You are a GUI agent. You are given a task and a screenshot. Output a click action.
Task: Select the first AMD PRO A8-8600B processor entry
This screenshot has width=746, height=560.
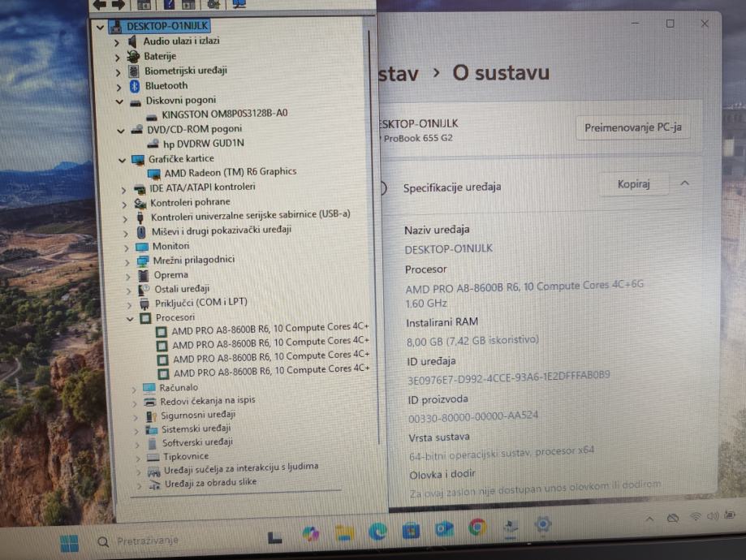coord(270,329)
